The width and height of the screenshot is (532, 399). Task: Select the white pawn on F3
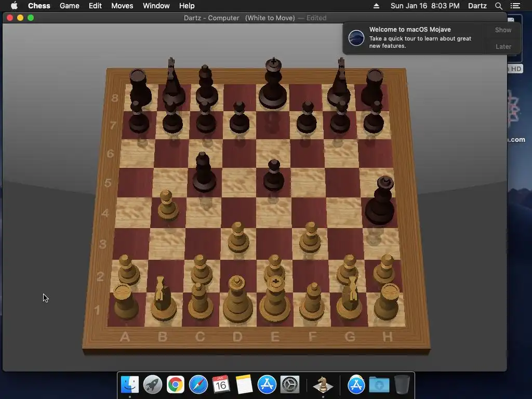tap(310, 238)
